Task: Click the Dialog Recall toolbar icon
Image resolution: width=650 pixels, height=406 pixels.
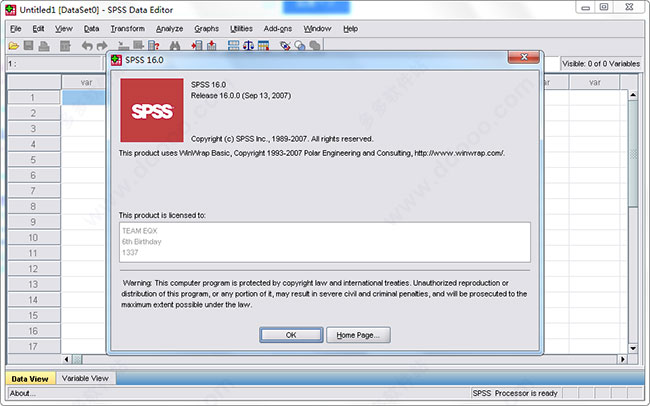Action: pyautogui.click(x=65, y=46)
